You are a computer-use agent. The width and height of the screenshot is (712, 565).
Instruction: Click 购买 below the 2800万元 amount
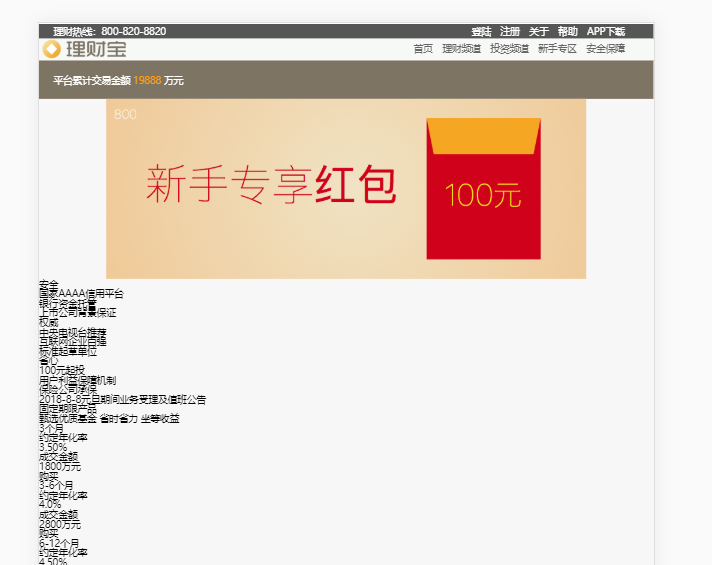[x=49, y=534]
